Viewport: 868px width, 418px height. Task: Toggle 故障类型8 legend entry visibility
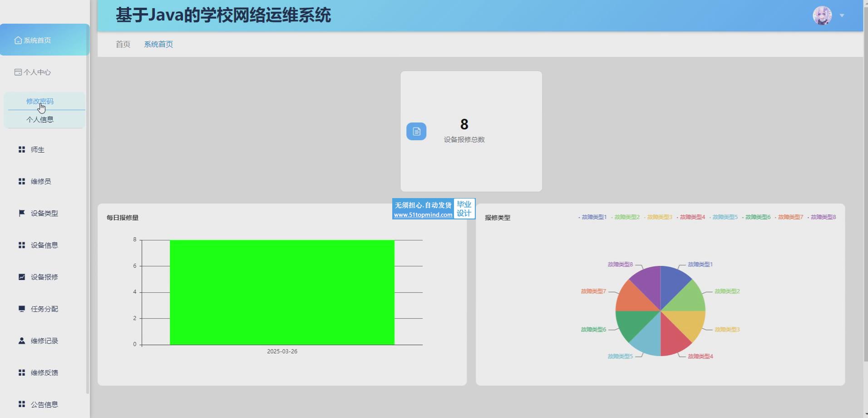822,217
